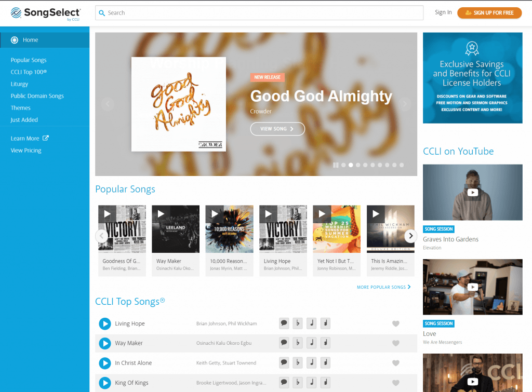Viewport: 532px width, 392px height.
Task: Open CCLI Top 100 in sidebar
Action: coord(29,72)
